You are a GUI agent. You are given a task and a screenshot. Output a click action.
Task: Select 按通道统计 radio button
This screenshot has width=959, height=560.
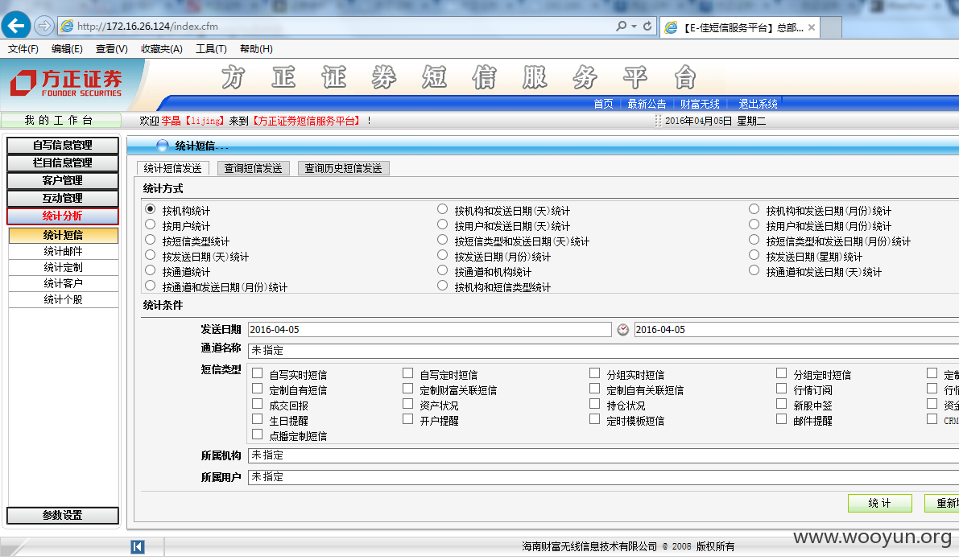[150, 270]
